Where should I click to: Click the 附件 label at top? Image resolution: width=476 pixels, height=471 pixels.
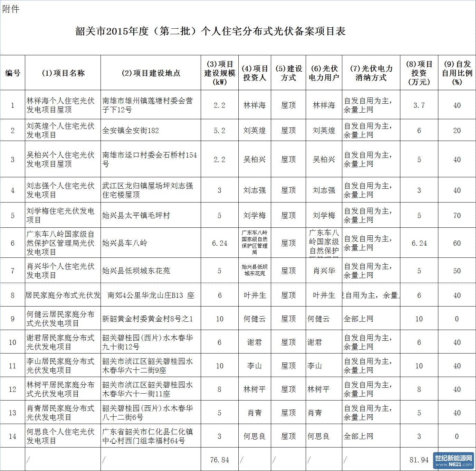coord(11,9)
